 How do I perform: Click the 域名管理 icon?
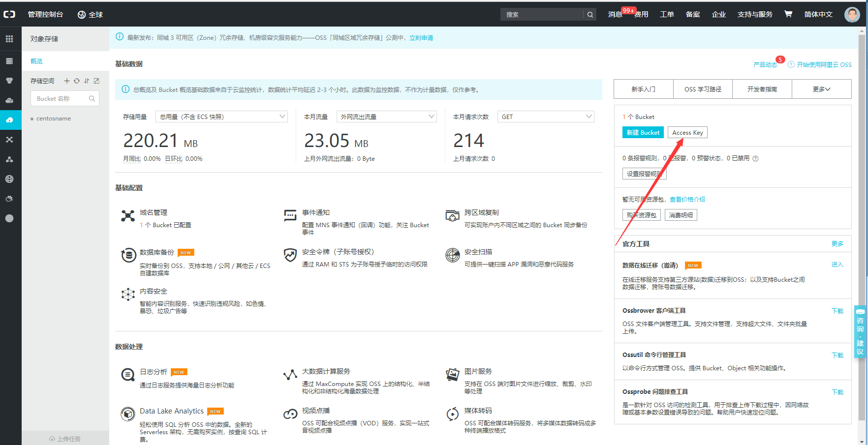128,215
